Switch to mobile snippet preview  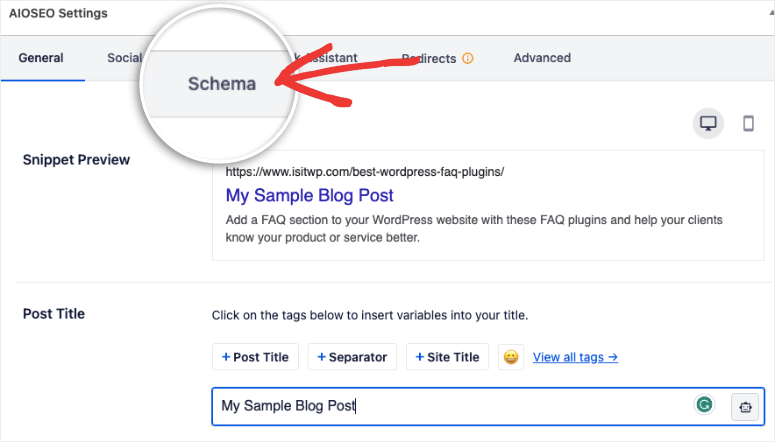pyautogui.click(x=748, y=123)
